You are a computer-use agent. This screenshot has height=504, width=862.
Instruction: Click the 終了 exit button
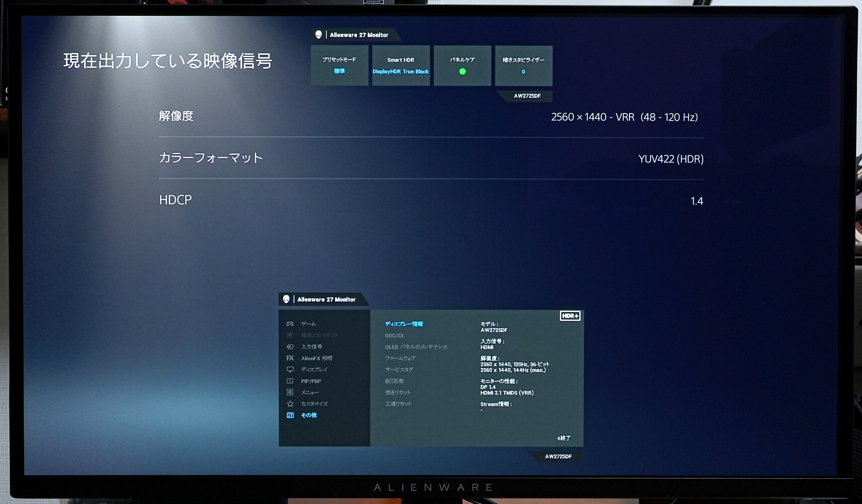pyautogui.click(x=564, y=438)
